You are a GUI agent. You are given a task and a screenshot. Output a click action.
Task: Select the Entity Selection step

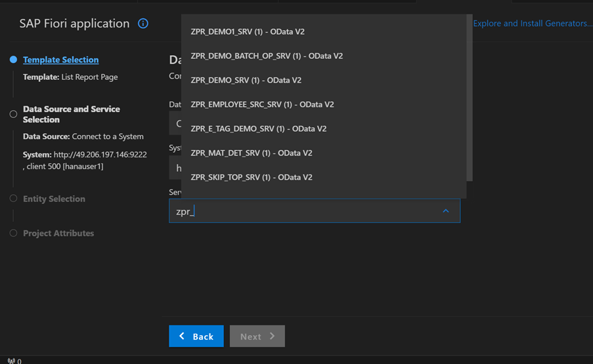click(x=54, y=199)
